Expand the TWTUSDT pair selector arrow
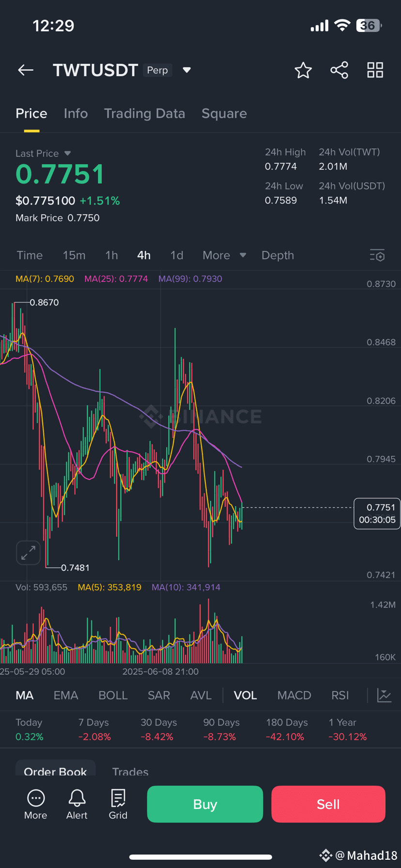Screen dimensions: 401x868 (186, 70)
